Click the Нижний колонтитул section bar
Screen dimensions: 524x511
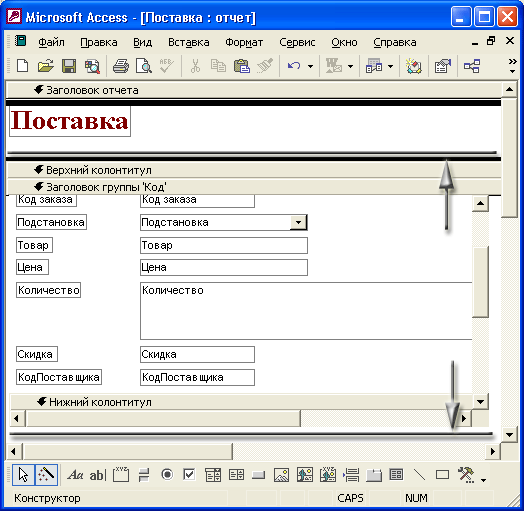241,402
